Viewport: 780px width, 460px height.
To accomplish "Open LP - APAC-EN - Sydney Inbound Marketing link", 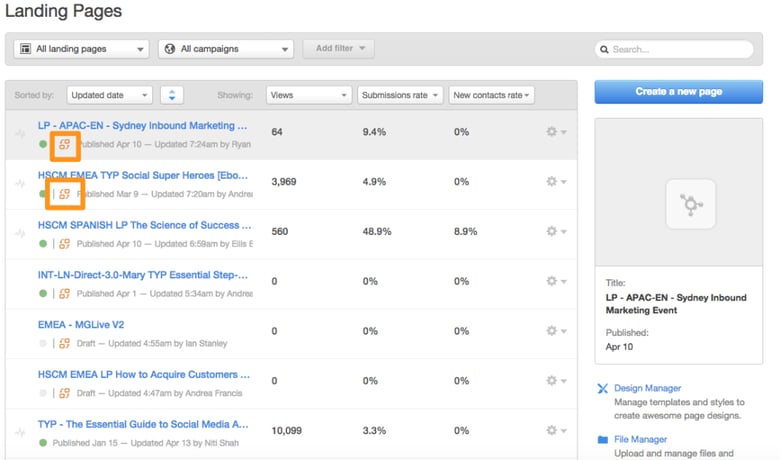I will [142, 125].
